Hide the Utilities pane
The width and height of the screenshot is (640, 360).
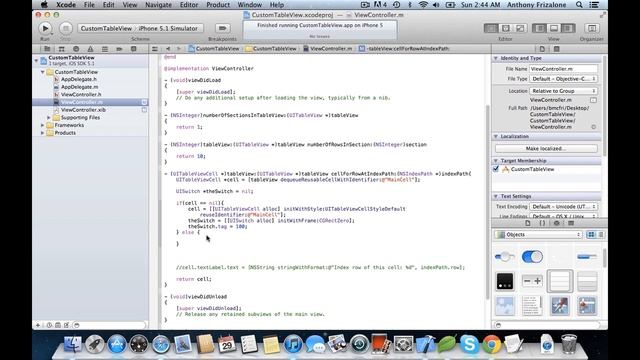[x=568, y=28]
